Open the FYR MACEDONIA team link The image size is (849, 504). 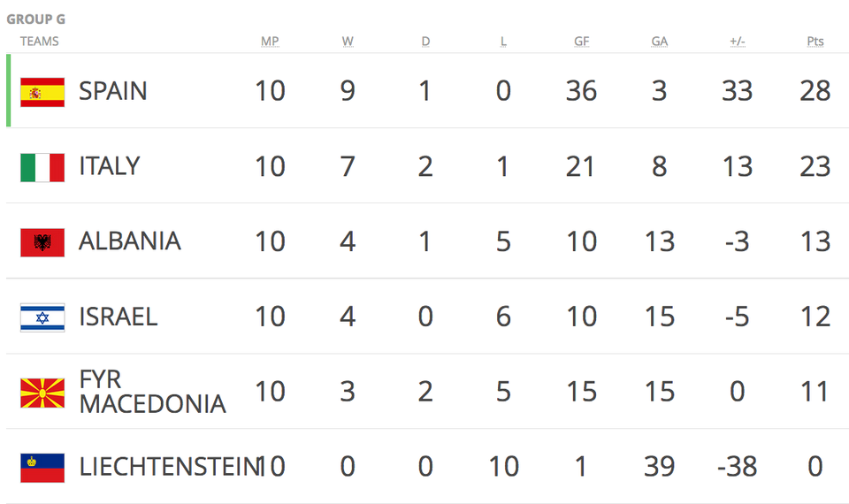[x=151, y=392]
